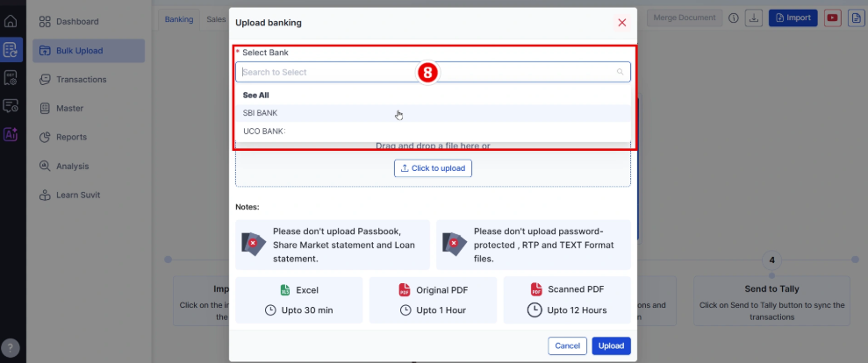This screenshot has height=363, width=868.
Task: Select See All option in bank dropdown
Action: 256,95
